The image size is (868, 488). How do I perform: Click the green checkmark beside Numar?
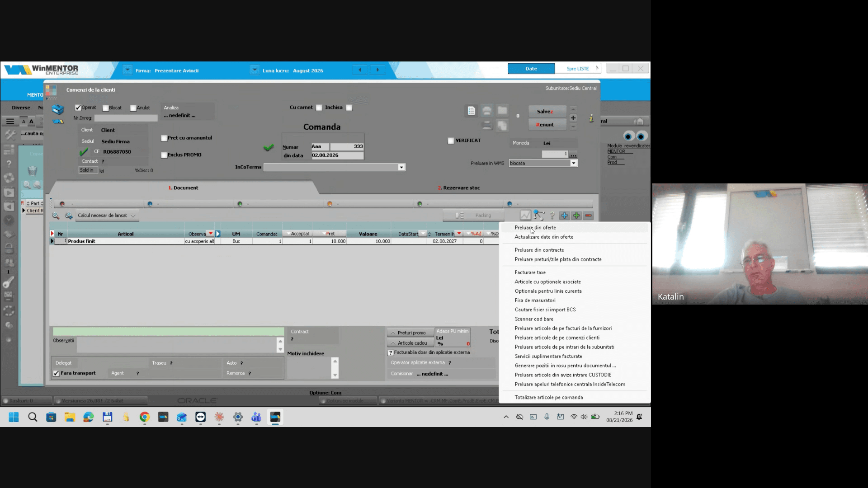pos(269,147)
